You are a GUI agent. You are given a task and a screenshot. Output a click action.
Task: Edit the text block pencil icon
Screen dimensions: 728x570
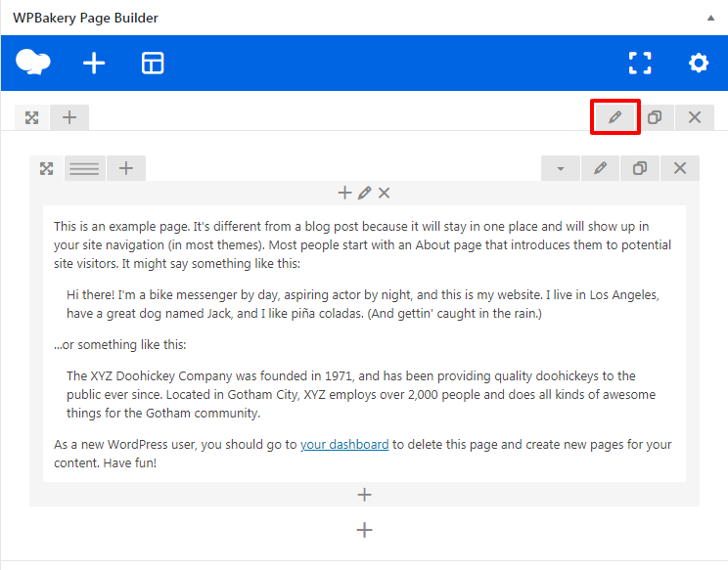365,194
